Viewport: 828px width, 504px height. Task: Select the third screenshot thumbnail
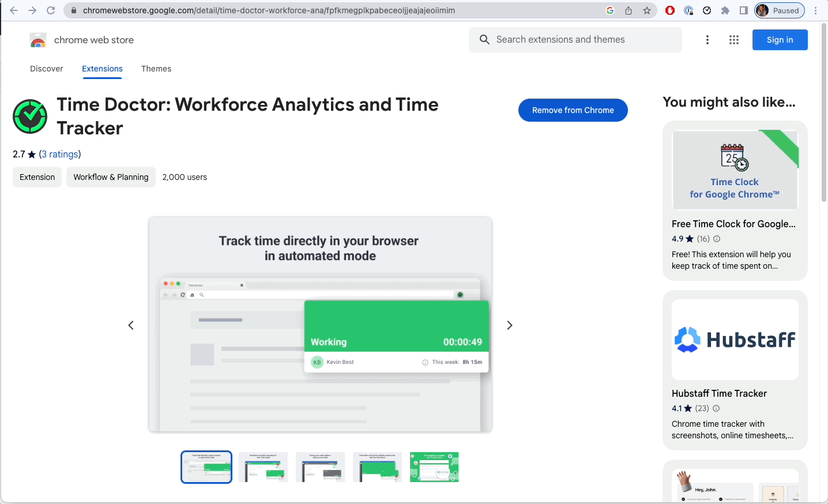click(320, 467)
